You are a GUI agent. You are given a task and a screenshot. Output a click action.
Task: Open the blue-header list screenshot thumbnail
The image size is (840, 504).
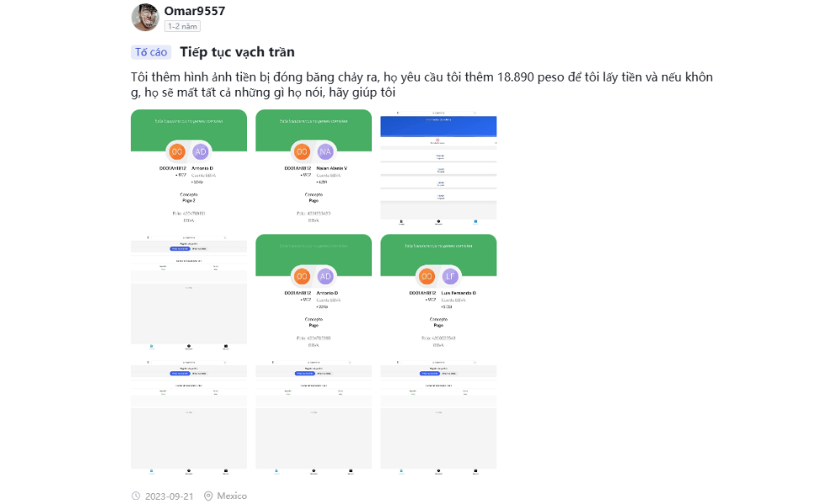click(x=438, y=165)
